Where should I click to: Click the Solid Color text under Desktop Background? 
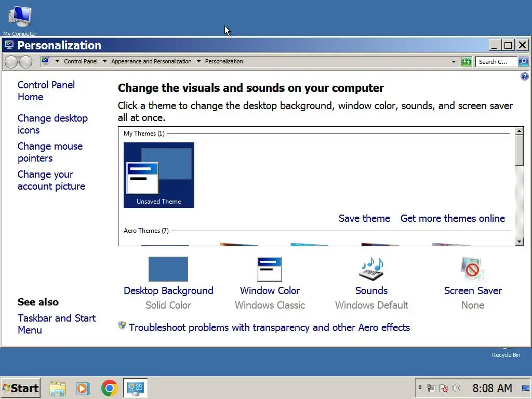click(x=168, y=305)
